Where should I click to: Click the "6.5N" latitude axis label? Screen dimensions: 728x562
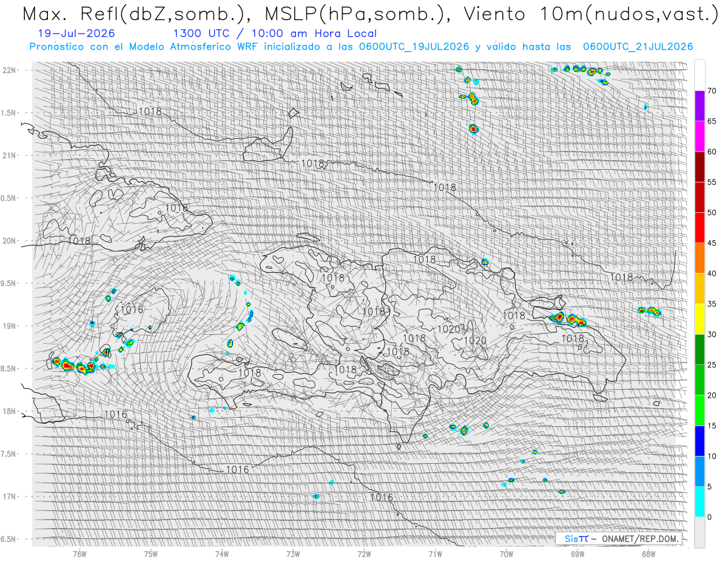click(x=9, y=539)
